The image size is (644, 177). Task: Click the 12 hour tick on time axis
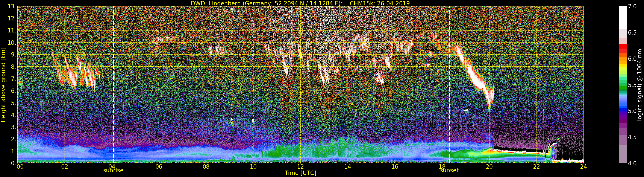[x=300, y=167]
